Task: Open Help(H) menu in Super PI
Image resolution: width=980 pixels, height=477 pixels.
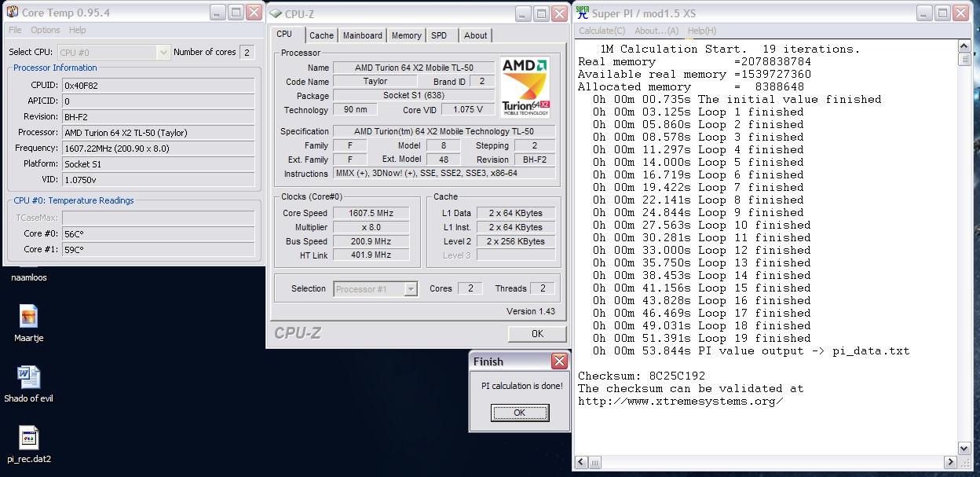Action: (701, 31)
